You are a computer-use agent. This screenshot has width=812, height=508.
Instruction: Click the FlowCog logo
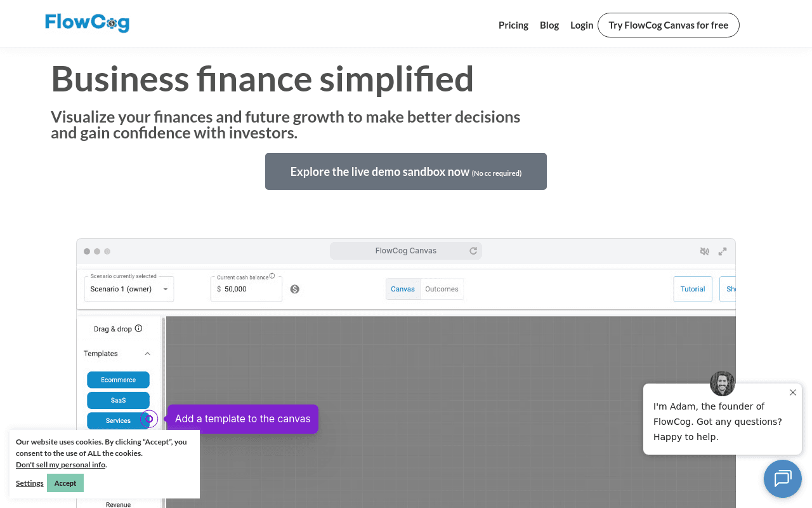pos(87,23)
